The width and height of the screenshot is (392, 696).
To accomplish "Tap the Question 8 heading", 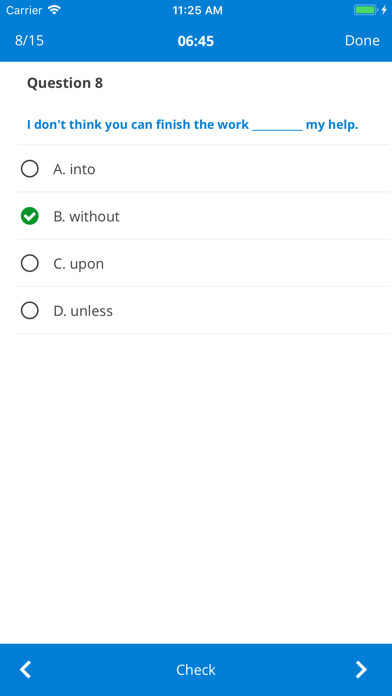I will coord(65,83).
